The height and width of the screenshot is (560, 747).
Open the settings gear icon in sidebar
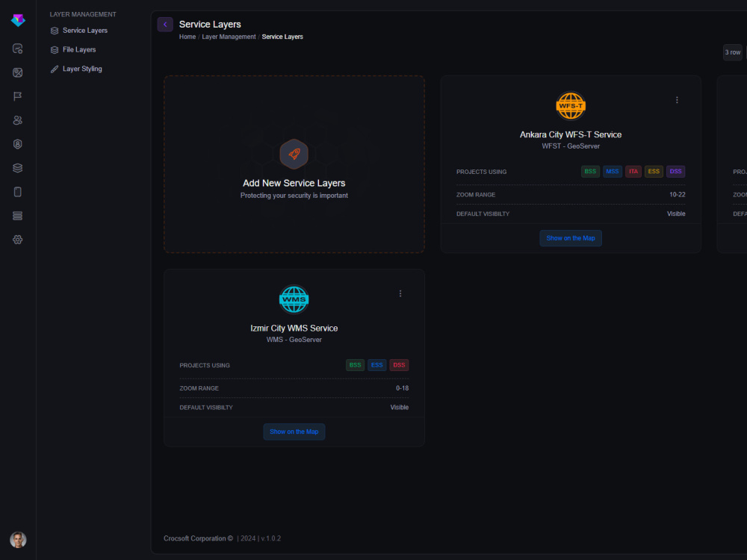coord(18,240)
